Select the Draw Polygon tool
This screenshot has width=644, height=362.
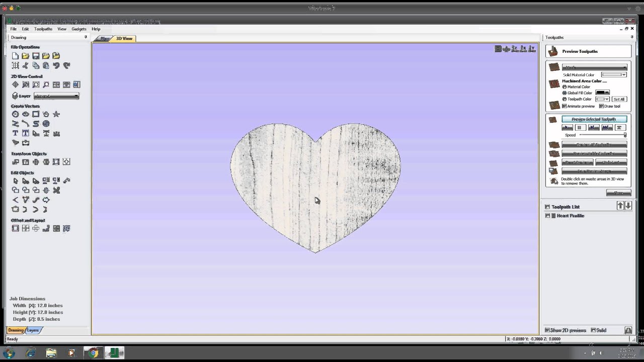click(46, 114)
